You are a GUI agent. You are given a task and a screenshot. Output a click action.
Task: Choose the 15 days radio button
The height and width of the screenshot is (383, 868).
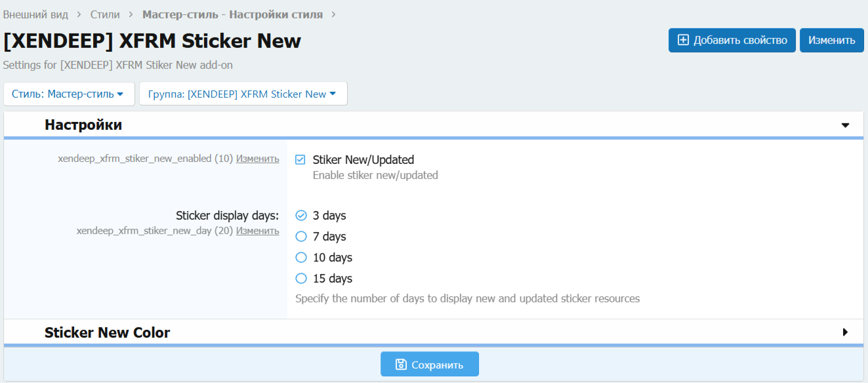[301, 279]
